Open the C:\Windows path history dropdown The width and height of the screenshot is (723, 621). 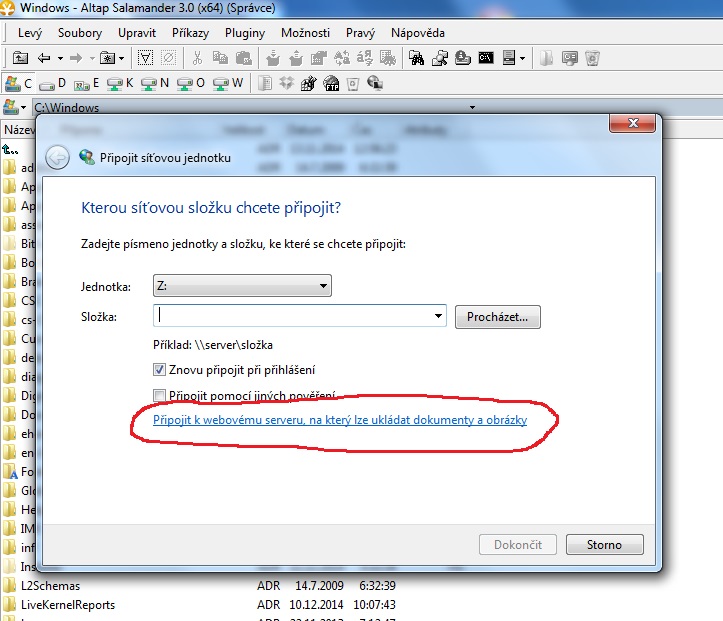(471, 106)
